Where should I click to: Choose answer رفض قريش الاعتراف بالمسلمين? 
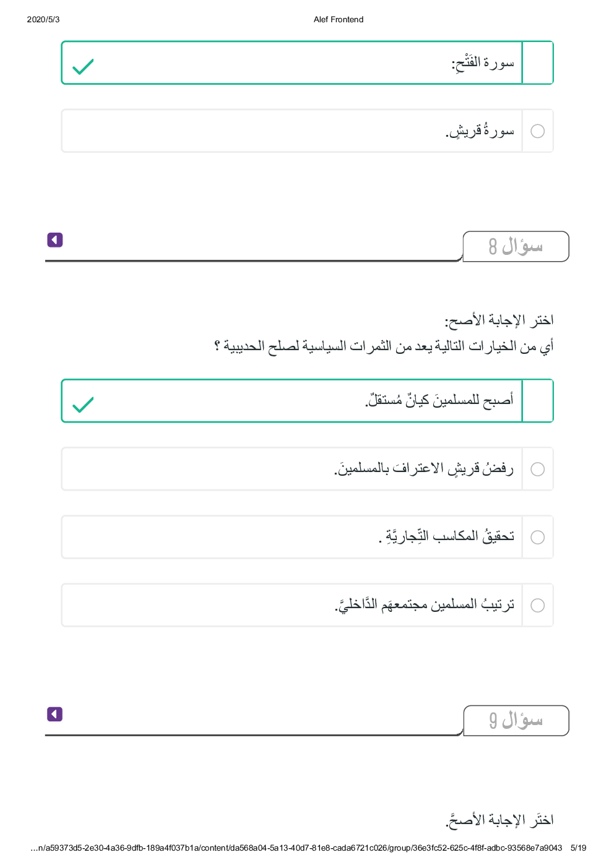[424, 469]
